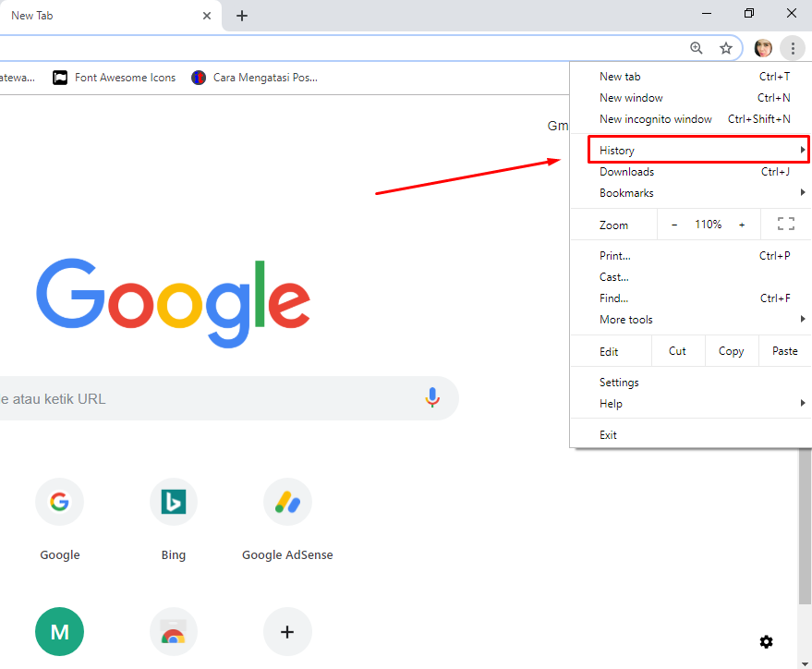Open a New incognito window
The width and height of the screenshot is (812, 669).
[656, 118]
